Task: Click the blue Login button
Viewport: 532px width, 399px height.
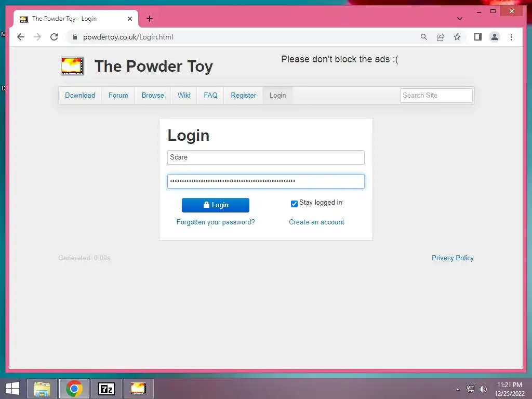Action: (216, 205)
